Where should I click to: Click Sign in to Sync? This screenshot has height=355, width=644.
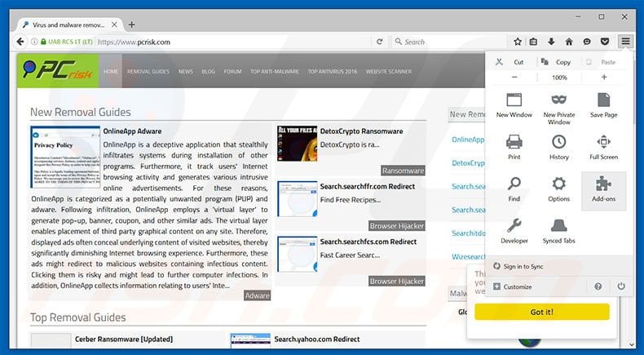[518, 266]
